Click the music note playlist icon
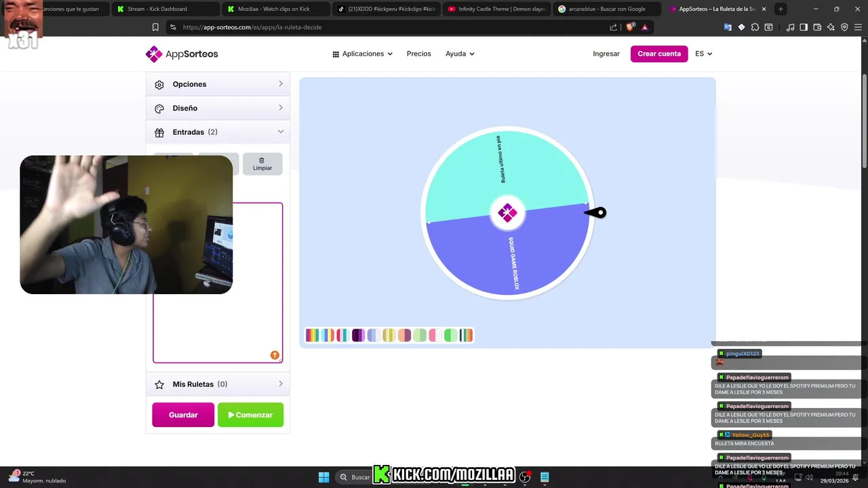This screenshot has height=488, width=868. 790,27
